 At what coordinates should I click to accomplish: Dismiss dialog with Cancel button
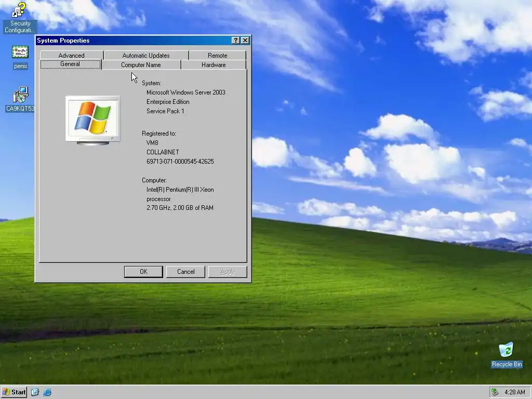click(185, 272)
